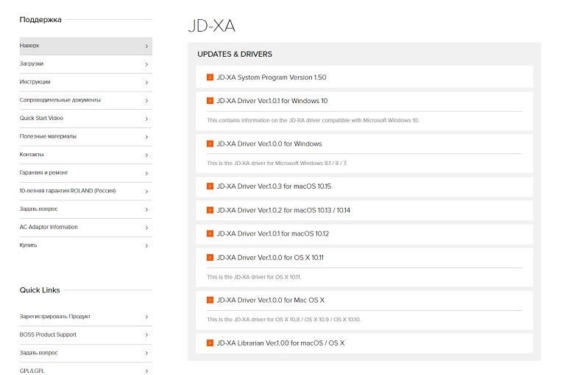The image size is (588, 375).
Task: Open JD-XA Librarian Ver.1.00 for macOS / OS X
Action: [x=280, y=343]
